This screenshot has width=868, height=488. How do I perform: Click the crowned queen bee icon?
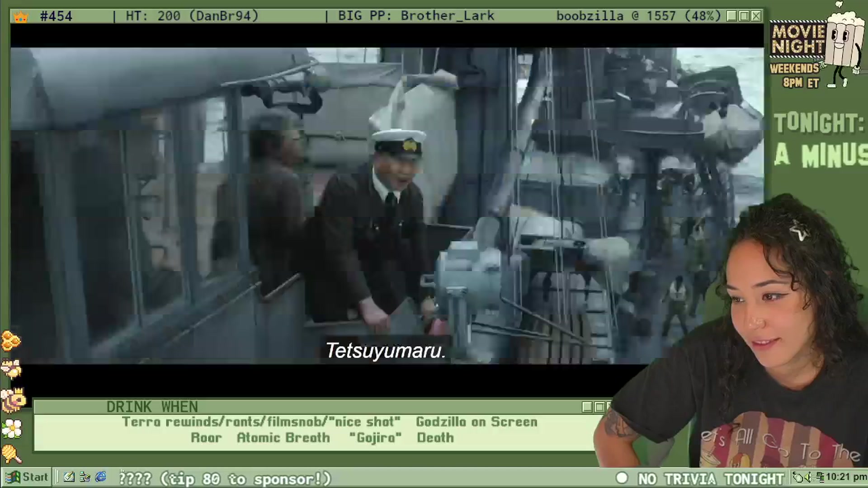click(x=14, y=399)
